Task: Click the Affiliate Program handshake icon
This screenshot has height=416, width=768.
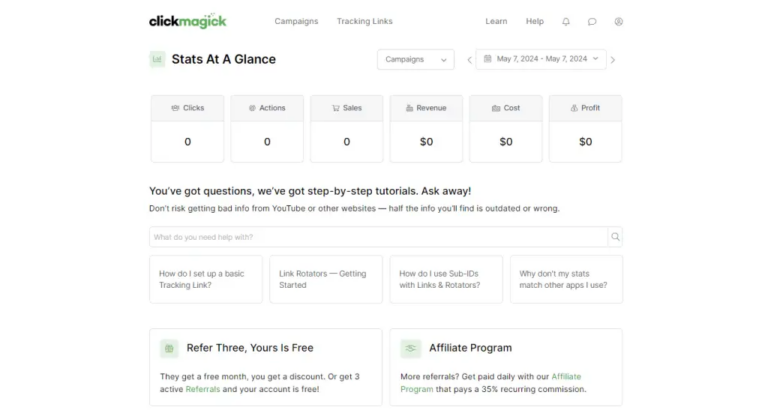Action: tap(410, 349)
